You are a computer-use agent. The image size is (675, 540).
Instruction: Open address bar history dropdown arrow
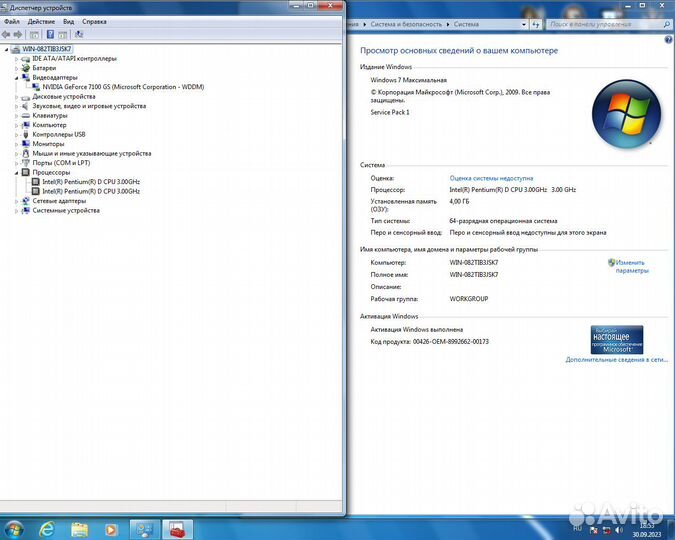[x=523, y=25]
